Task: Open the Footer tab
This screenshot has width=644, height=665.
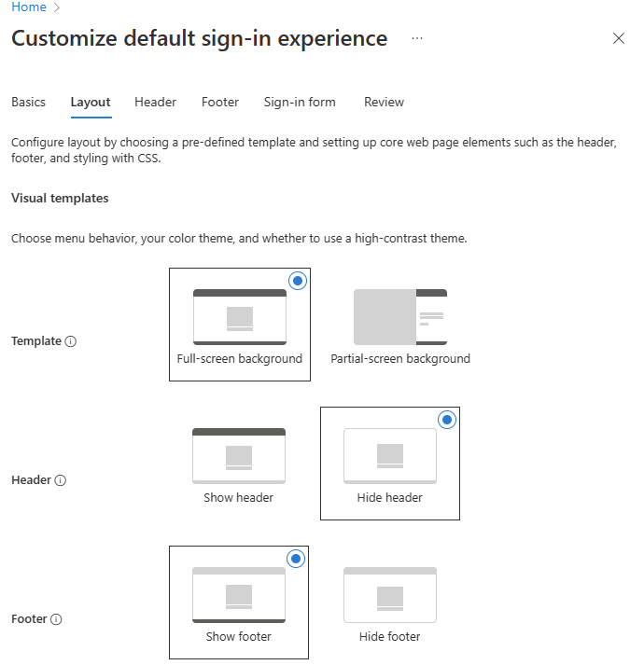Action: 220,102
